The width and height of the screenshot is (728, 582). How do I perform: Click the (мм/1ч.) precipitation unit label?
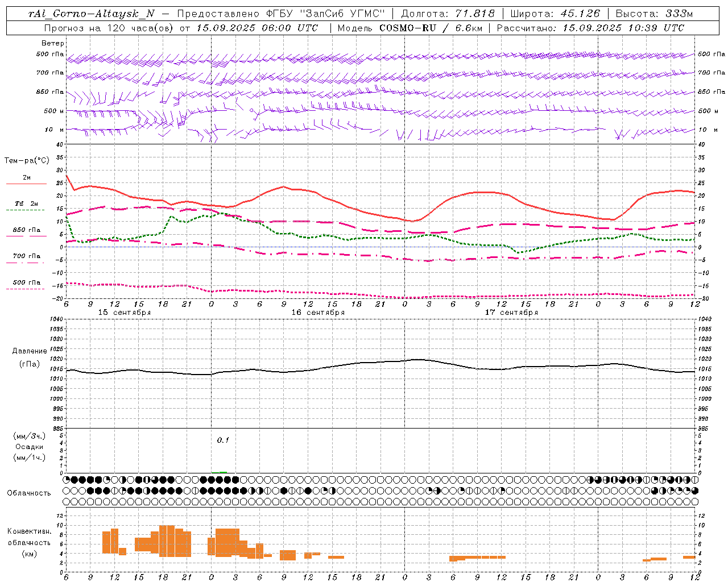pyautogui.click(x=30, y=458)
